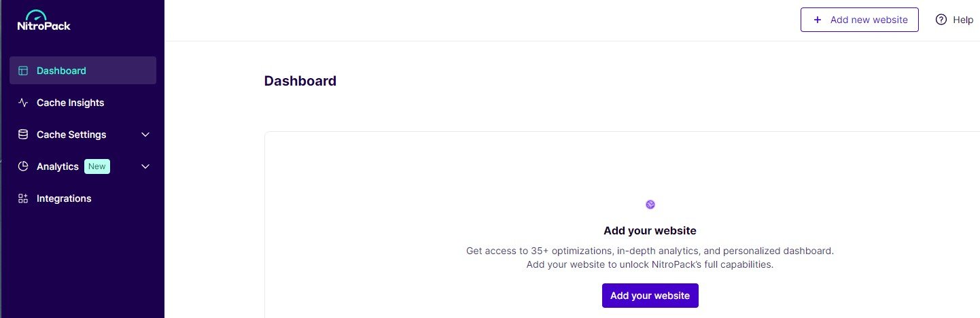Click the Dashboard layout icon in sidebar
The height and width of the screenshot is (318, 980).
[x=23, y=71]
